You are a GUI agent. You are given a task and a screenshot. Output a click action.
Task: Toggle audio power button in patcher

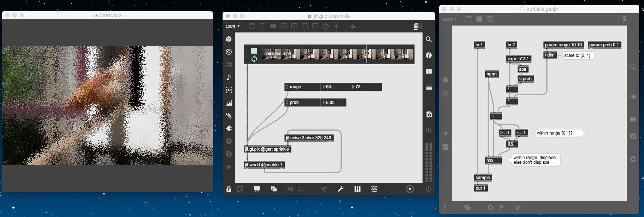[x=429, y=189]
